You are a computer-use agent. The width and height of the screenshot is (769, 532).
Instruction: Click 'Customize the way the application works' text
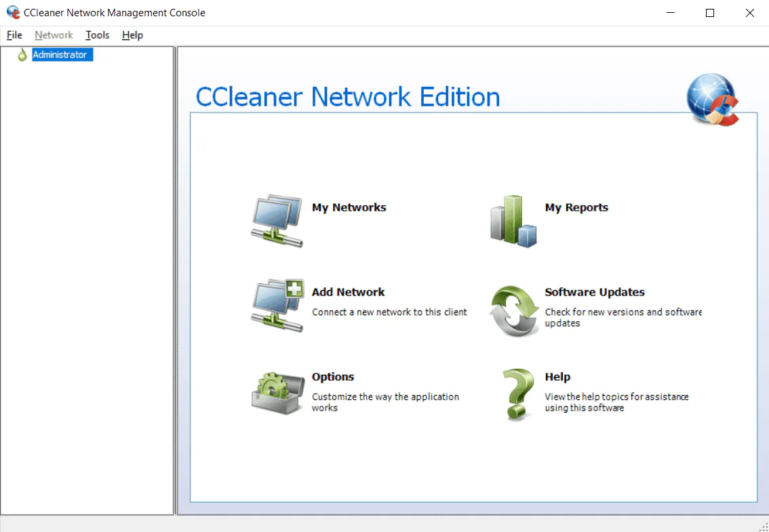385,402
